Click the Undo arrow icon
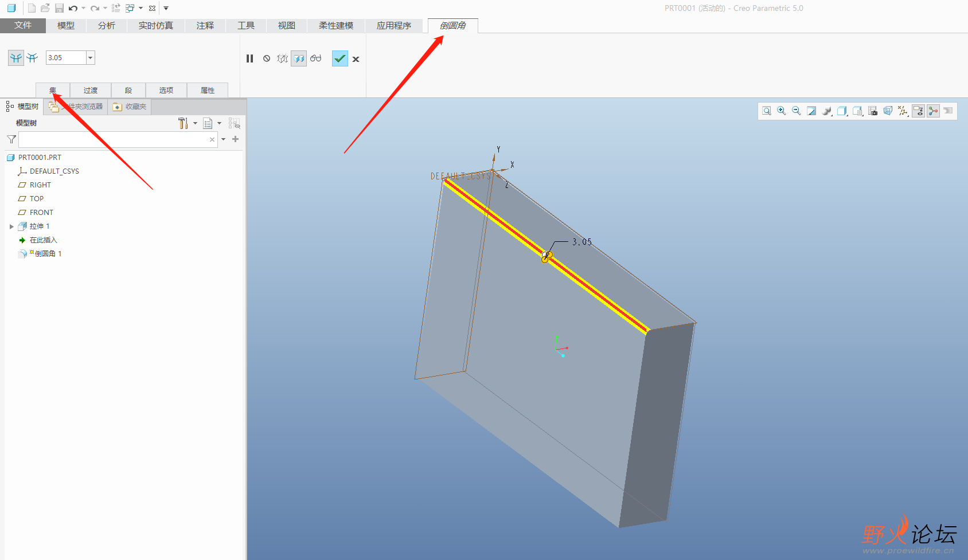 [73, 8]
